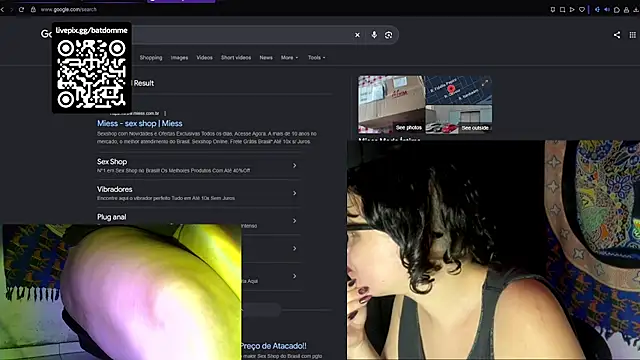Viewport: 640px width, 360px height.
Task: Switch to the Images results tab
Action: click(180, 58)
